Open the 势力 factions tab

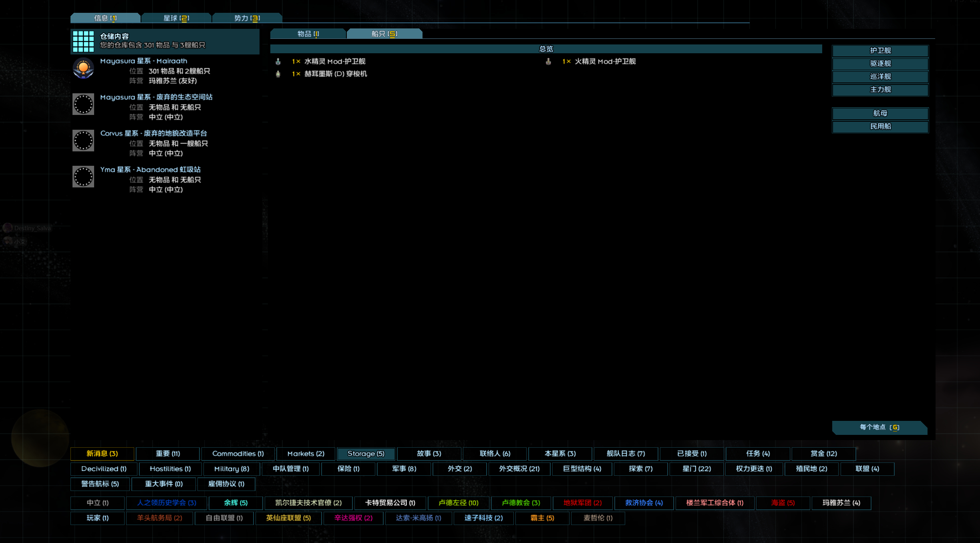click(x=247, y=18)
